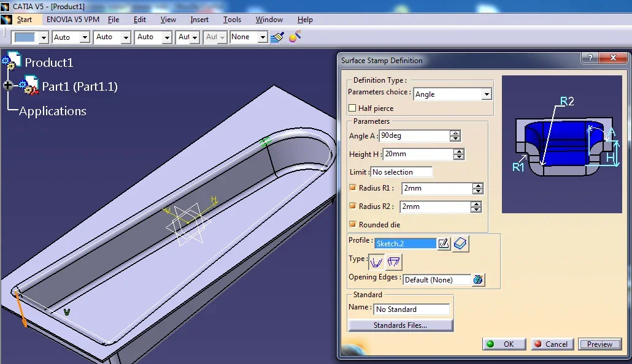Open the Insert menu
Image resolution: width=632 pixels, height=364 pixels.
point(199,20)
